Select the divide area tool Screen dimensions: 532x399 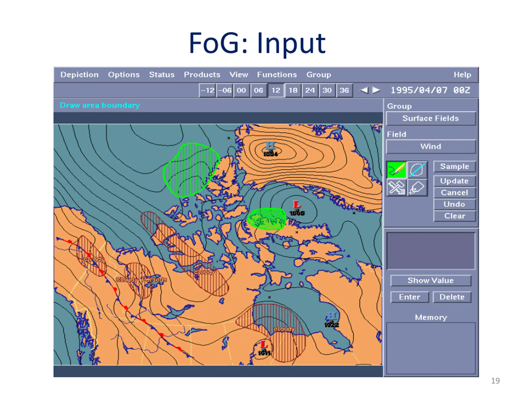[x=417, y=170]
